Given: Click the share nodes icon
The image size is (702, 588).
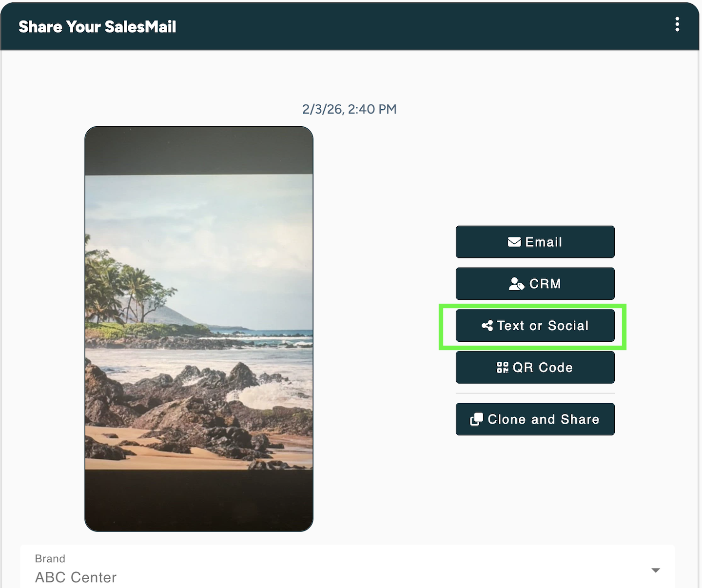Looking at the screenshot, I should click(487, 326).
